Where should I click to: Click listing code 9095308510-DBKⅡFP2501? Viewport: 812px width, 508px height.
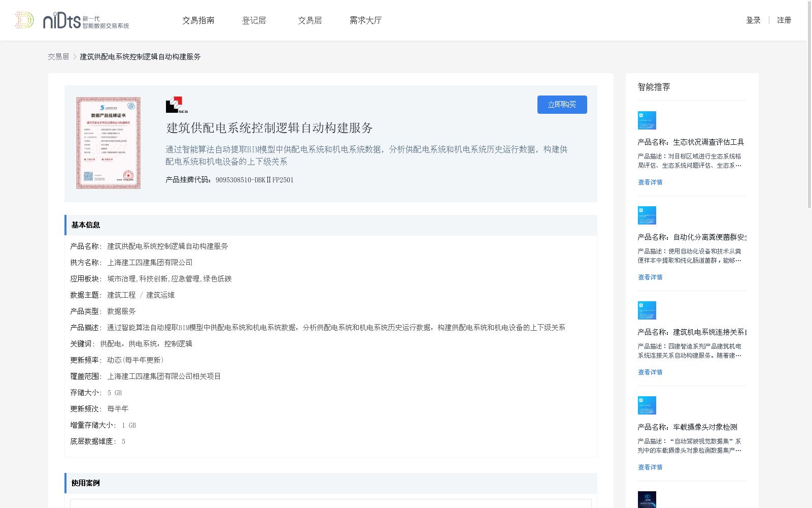click(x=254, y=180)
